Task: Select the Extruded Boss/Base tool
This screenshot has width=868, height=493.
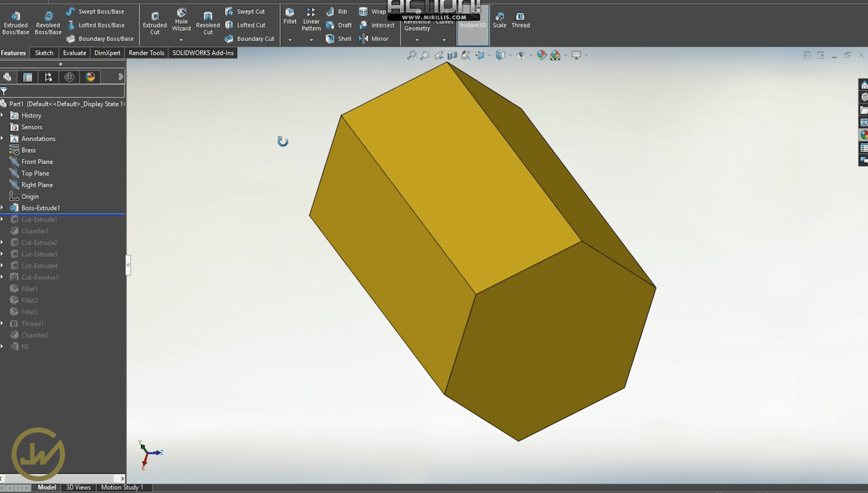Action: (x=16, y=21)
